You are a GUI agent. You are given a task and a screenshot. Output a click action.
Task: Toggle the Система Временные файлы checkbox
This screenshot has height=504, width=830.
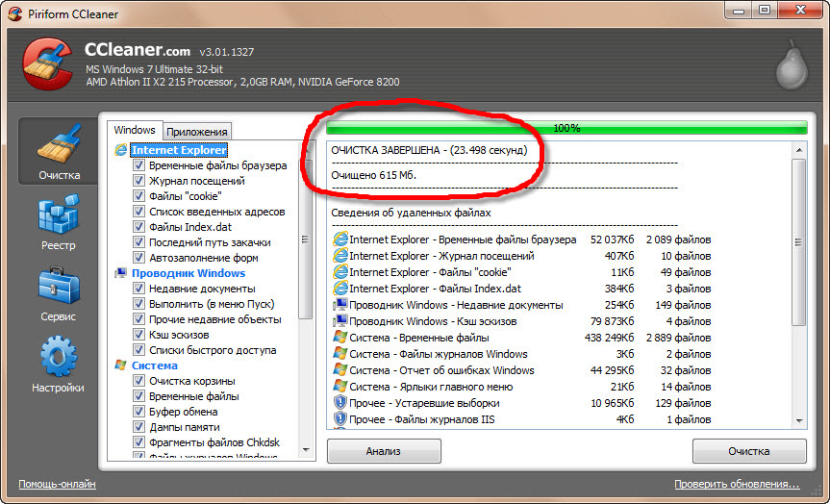click(138, 396)
